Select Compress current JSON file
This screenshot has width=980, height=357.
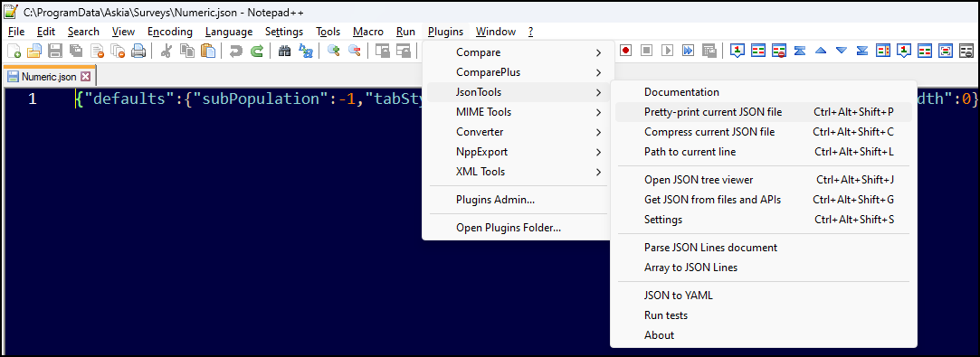coord(763,132)
